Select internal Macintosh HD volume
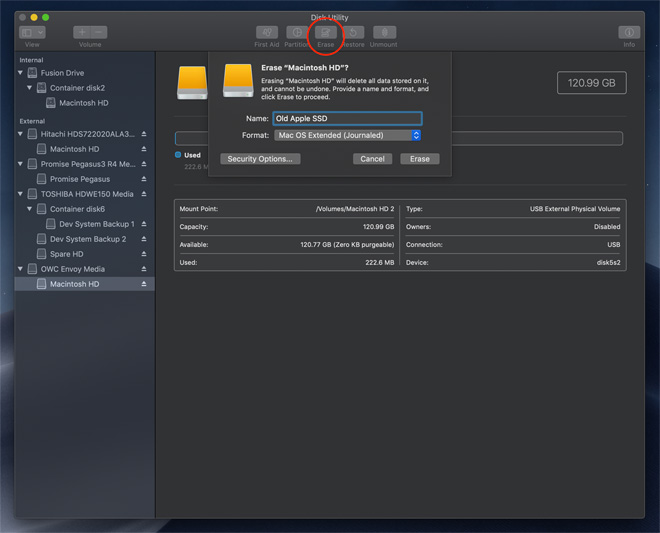 coord(85,103)
